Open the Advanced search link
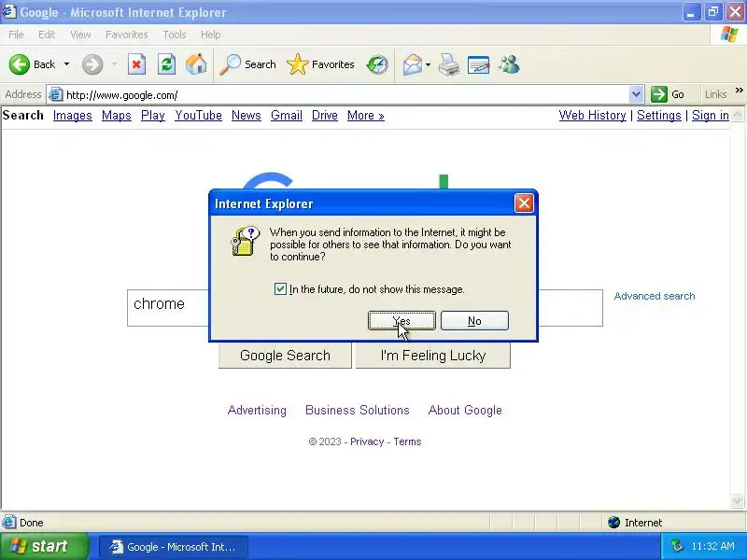747x560 pixels. point(655,296)
